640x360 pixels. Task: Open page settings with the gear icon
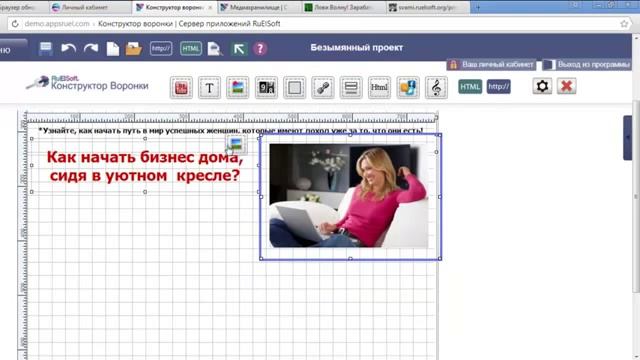(x=542, y=86)
